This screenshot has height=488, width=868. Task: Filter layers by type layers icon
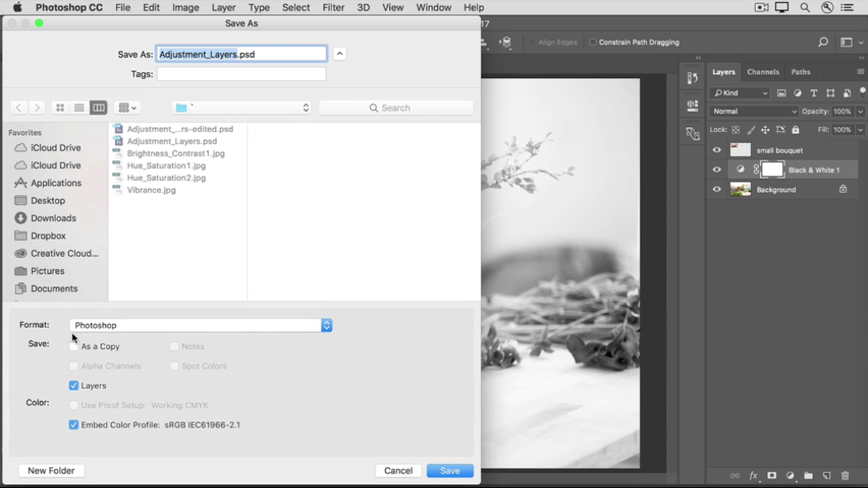pos(814,93)
